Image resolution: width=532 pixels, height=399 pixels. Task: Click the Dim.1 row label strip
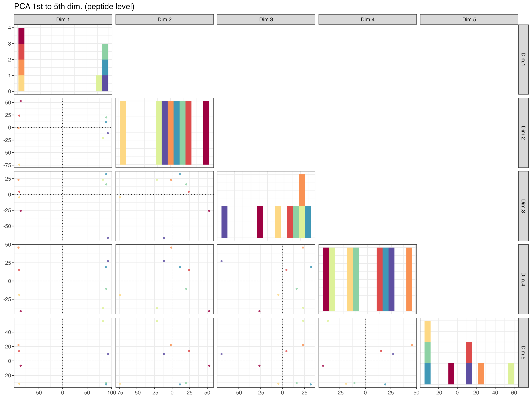(523, 59)
